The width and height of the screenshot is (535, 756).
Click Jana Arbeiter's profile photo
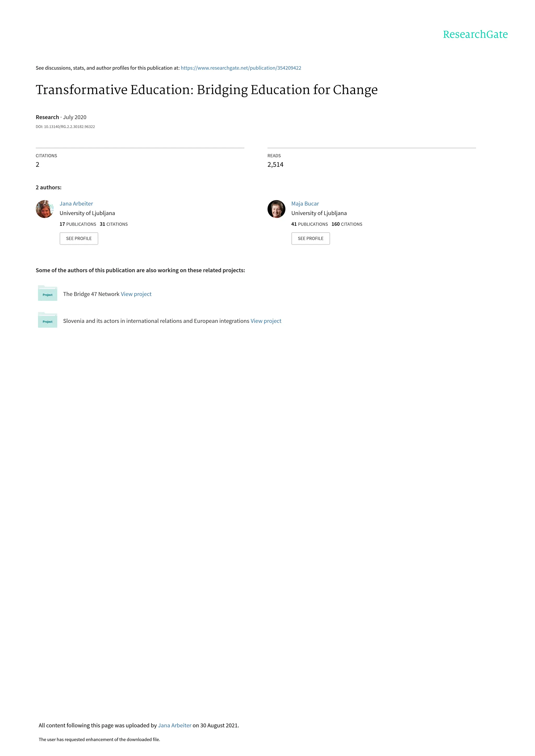tap(45, 209)
